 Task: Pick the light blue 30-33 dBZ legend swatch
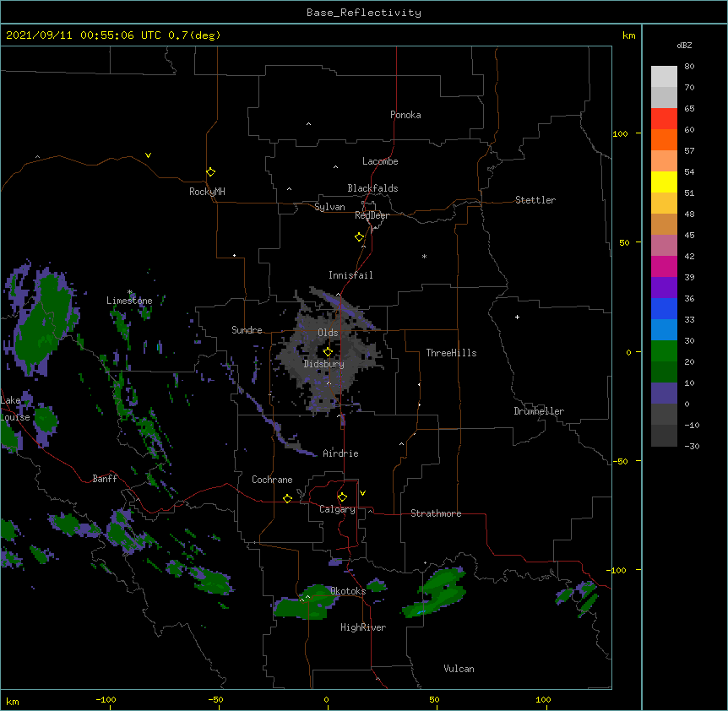[x=664, y=330]
